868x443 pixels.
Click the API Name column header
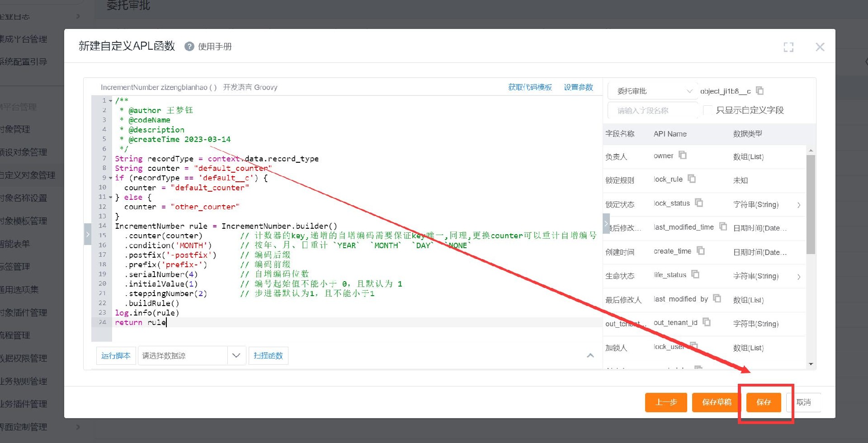[x=670, y=134]
